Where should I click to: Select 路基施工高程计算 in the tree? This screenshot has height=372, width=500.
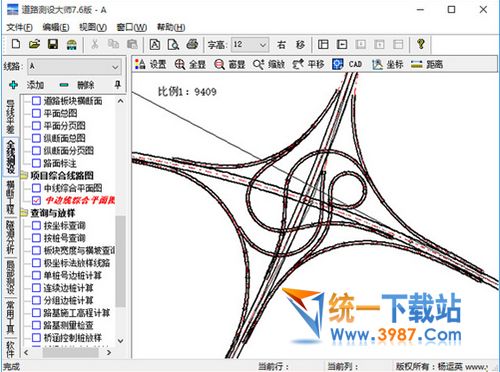77,313
